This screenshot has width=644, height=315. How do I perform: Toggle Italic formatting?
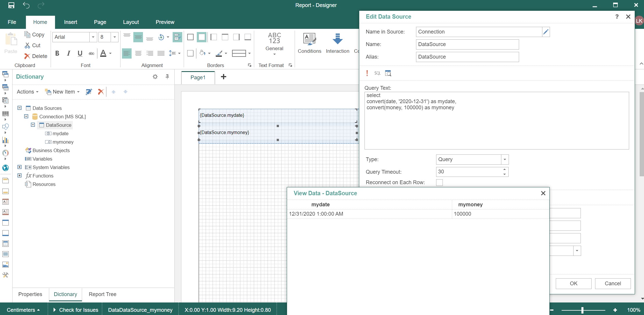coord(68,53)
